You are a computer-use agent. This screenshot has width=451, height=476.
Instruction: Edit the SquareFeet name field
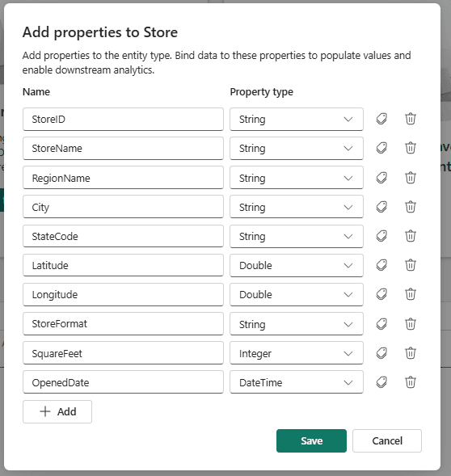123,353
